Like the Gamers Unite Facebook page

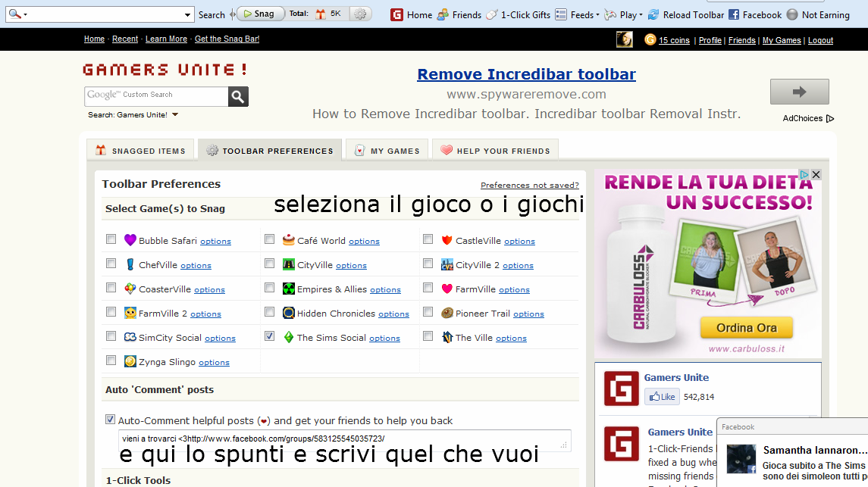[x=662, y=396]
